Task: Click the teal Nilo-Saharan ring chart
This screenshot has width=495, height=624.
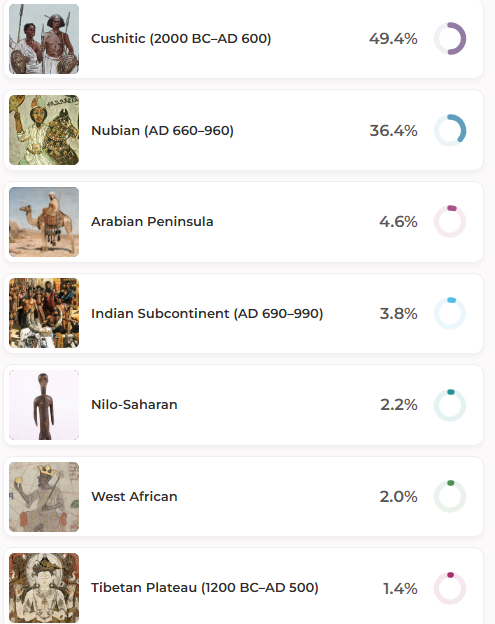Action: tap(450, 405)
